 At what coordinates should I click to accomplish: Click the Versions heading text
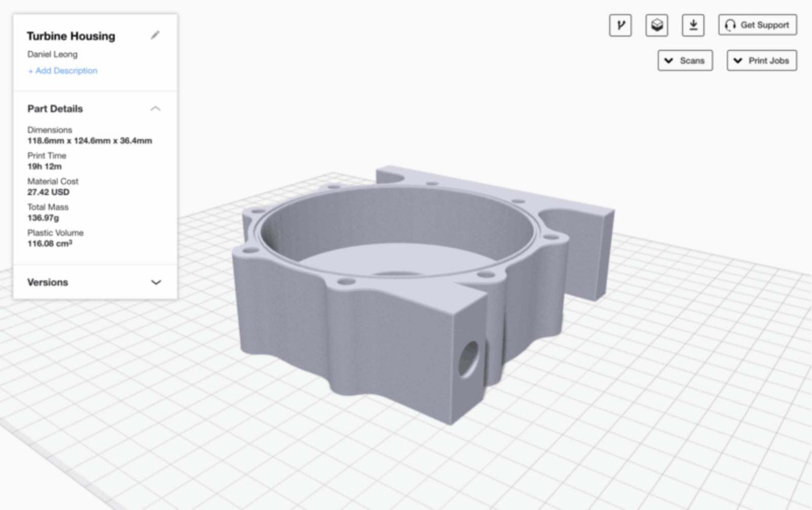[x=47, y=282]
